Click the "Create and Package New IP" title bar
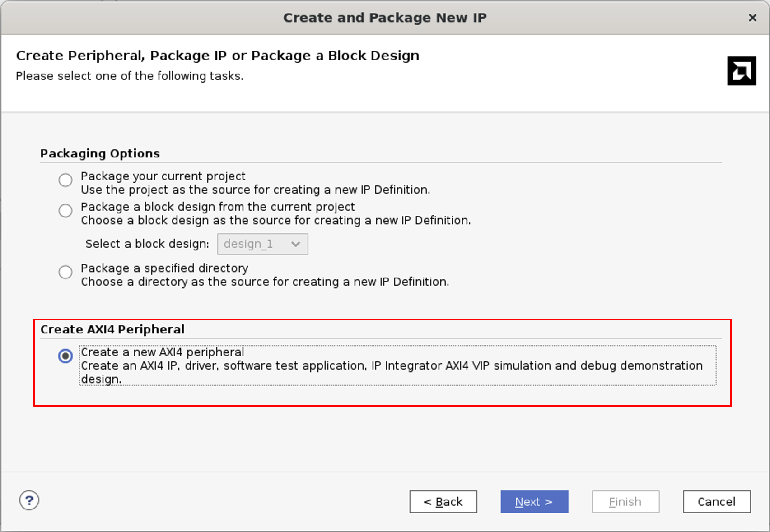This screenshot has width=770, height=532. [x=385, y=18]
